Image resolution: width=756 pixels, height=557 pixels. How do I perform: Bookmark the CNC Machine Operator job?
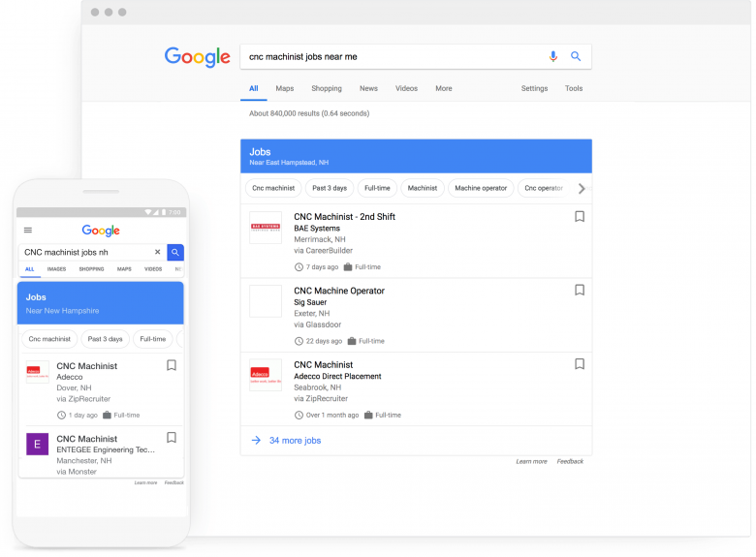point(580,290)
